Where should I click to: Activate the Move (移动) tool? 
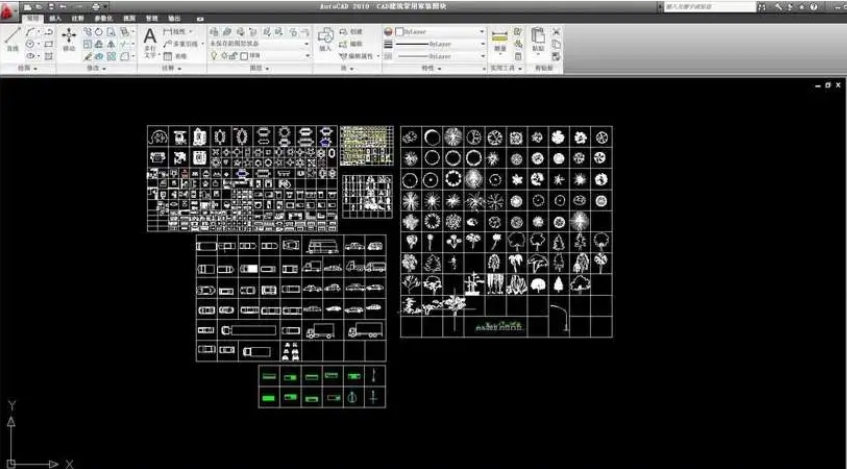(69, 39)
